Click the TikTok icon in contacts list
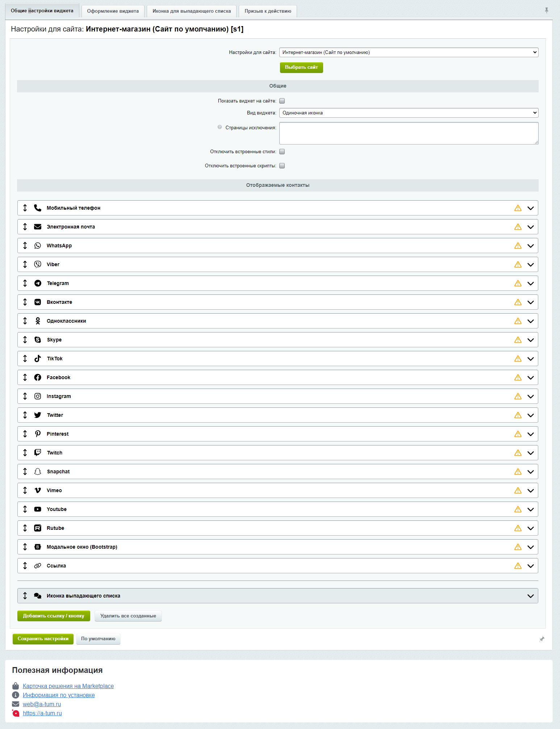The height and width of the screenshot is (729, 560). [x=38, y=359]
